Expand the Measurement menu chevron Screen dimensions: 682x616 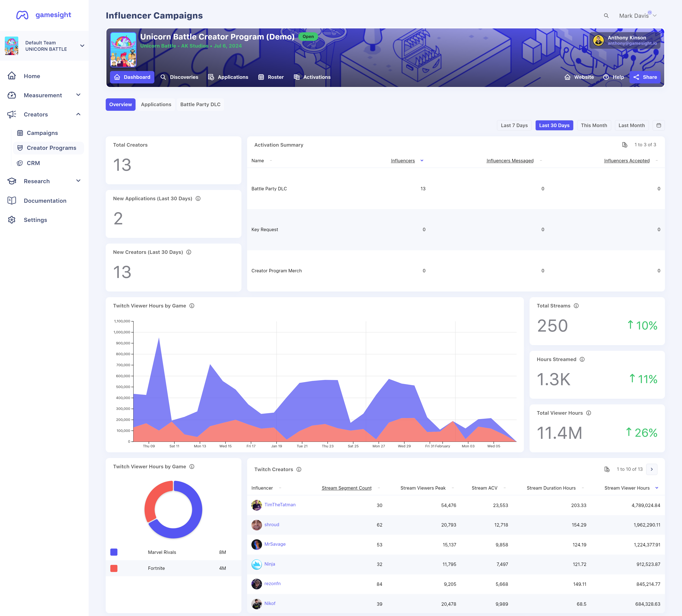[x=79, y=95]
